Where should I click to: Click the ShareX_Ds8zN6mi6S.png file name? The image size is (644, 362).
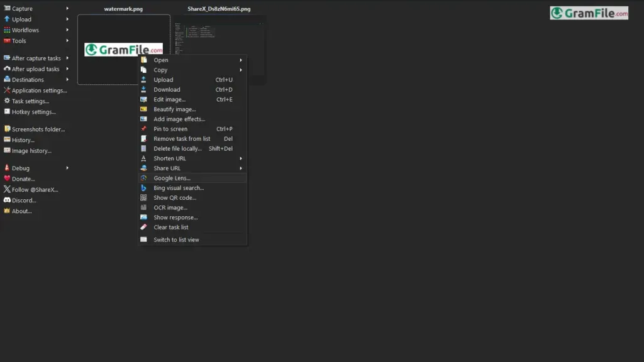(x=219, y=9)
